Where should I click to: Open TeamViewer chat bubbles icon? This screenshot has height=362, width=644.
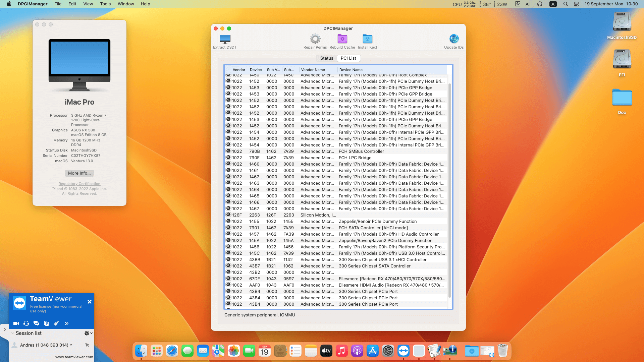(x=36, y=323)
